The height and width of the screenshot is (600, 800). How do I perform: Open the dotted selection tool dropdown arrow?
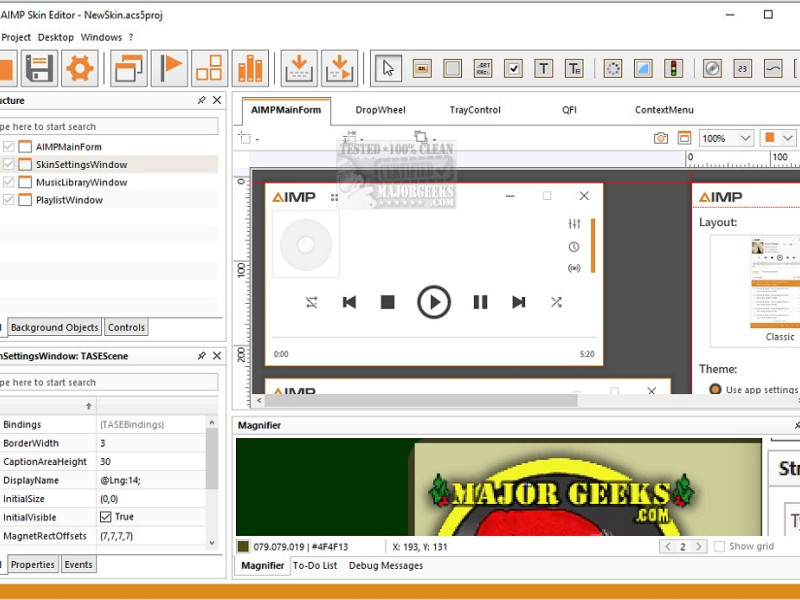tap(257, 139)
